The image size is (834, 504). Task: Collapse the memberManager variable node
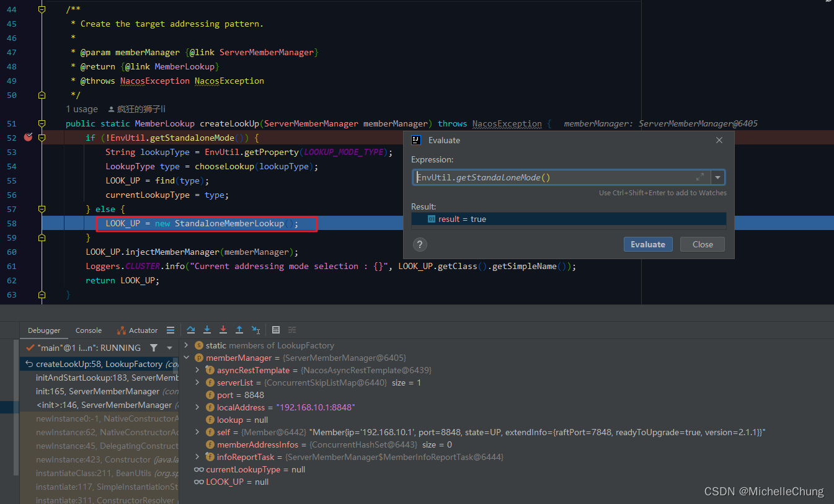[x=187, y=358]
